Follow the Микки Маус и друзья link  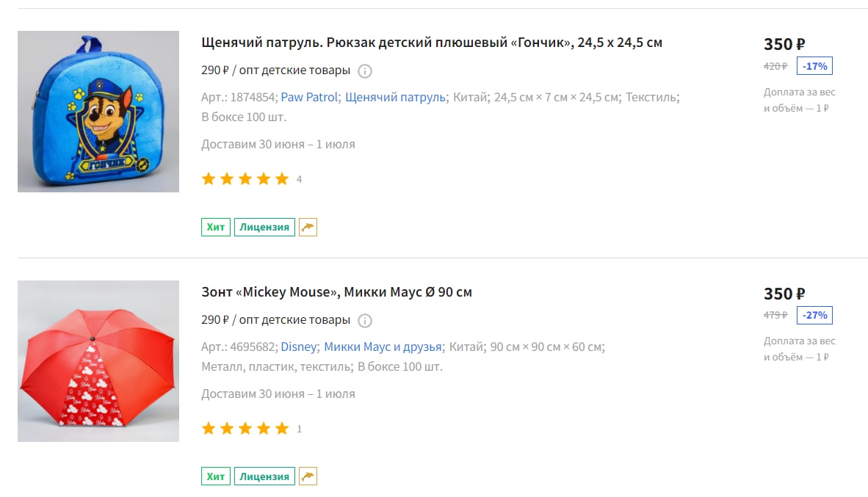pos(383,347)
